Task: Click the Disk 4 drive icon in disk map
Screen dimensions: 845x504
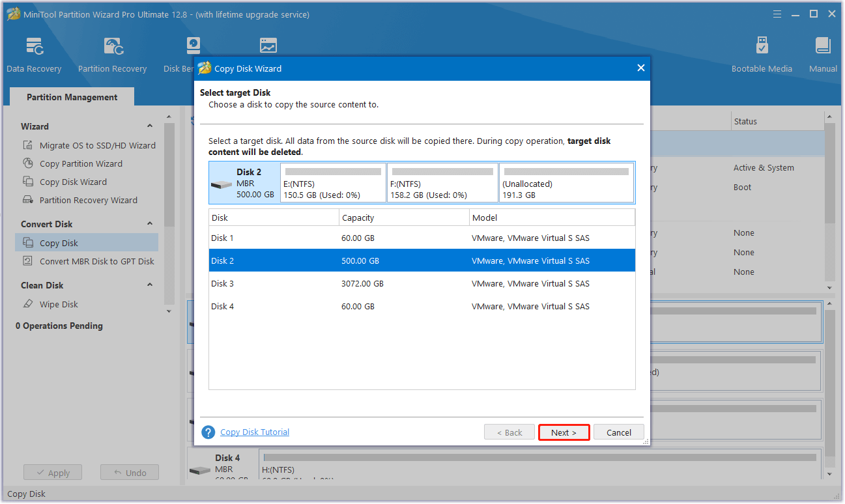Action: (x=200, y=470)
